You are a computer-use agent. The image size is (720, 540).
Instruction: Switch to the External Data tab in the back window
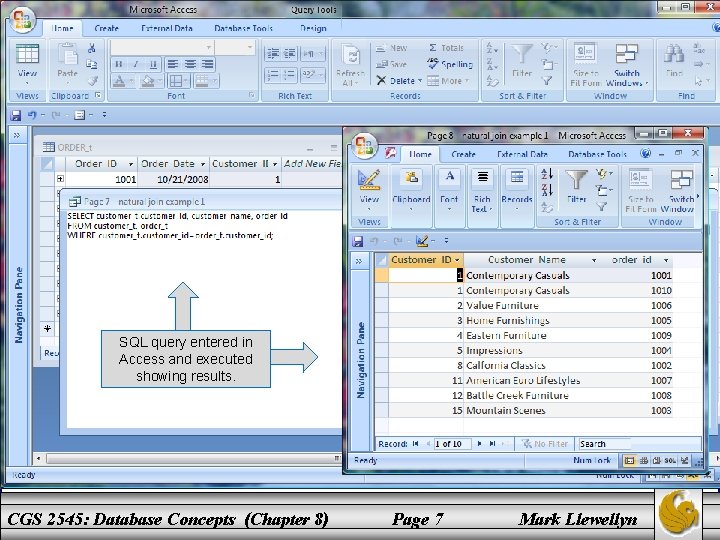click(x=167, y=28)
